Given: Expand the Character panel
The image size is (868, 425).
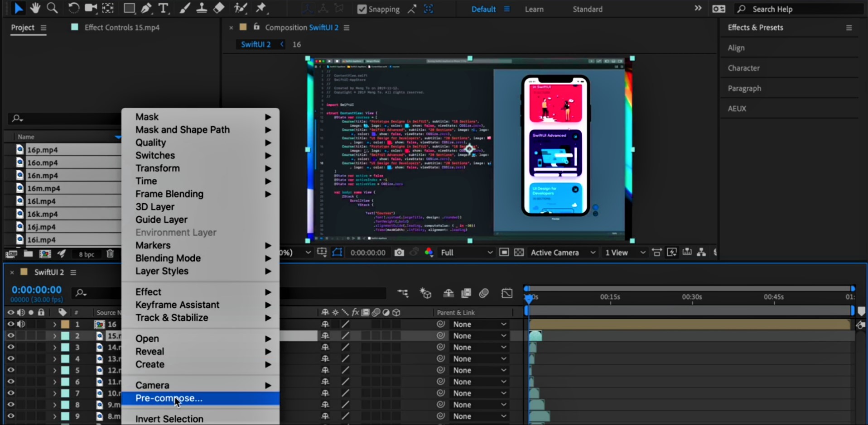Looking at the screenshot, I should (x=743, y=68).
